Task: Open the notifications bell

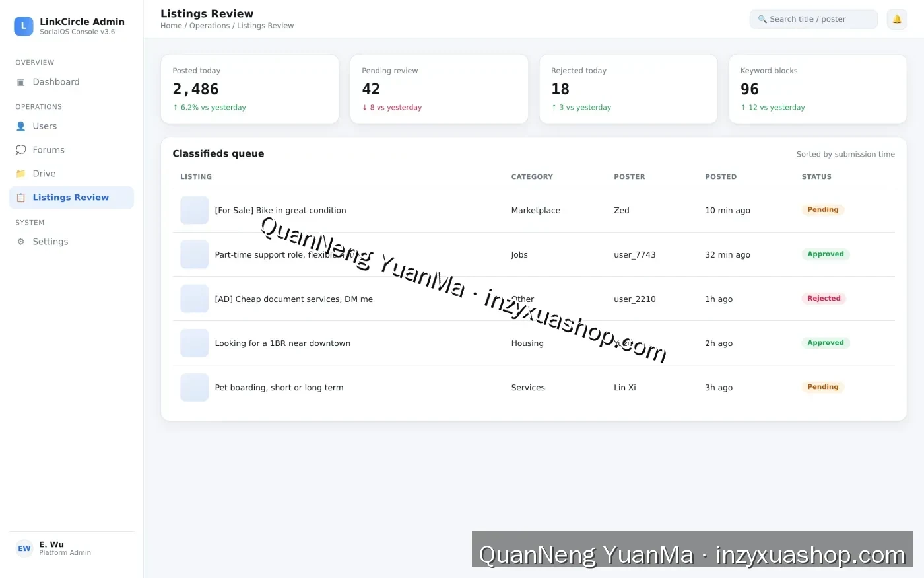Action: (897, 19)
